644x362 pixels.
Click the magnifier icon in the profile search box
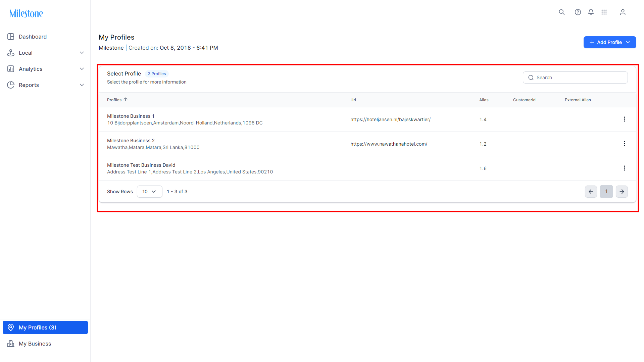[x=531, y=77]
